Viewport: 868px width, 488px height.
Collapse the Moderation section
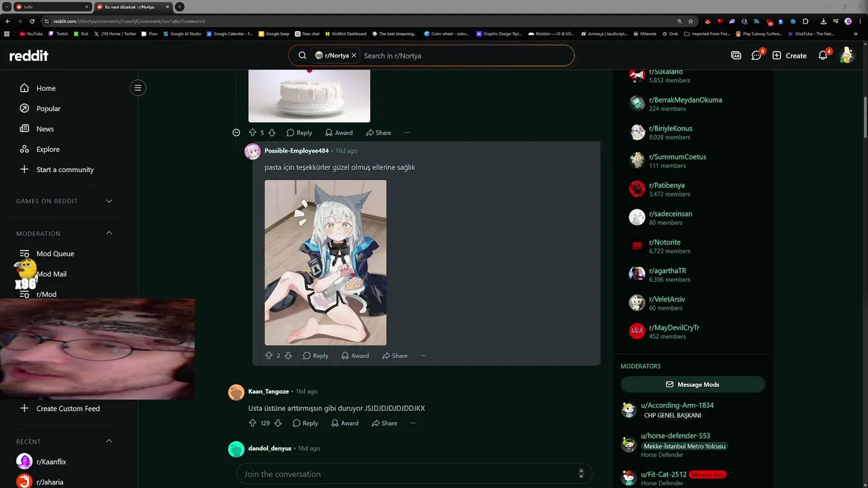pos(109,233)
